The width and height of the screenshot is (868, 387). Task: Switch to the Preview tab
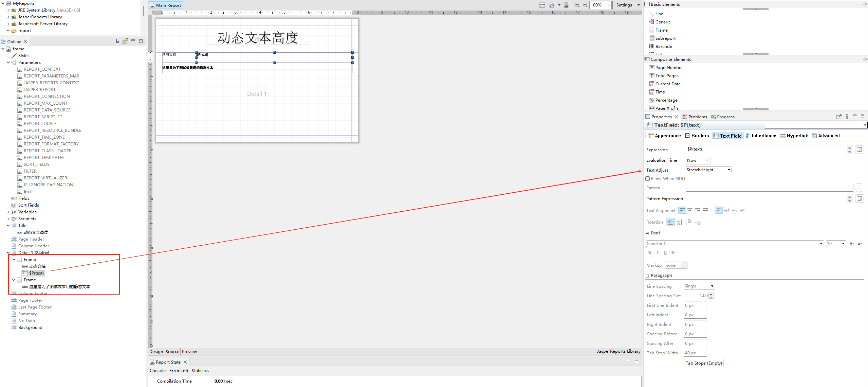point(189,351)
